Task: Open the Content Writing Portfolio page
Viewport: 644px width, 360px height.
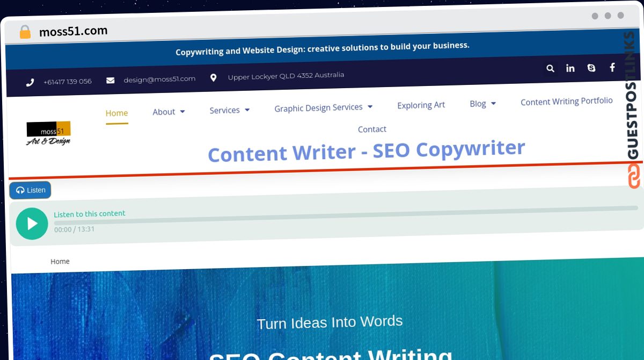Action: click(x=567, y=102)
